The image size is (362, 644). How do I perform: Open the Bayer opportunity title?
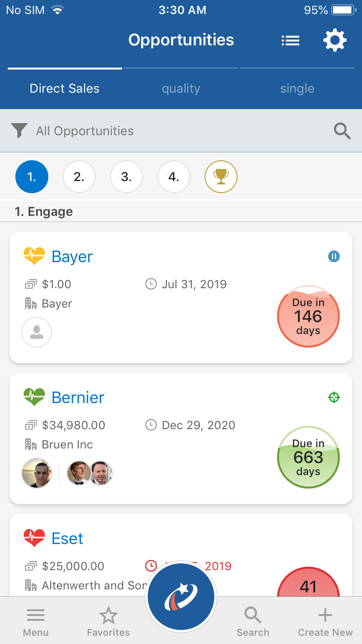72,257
